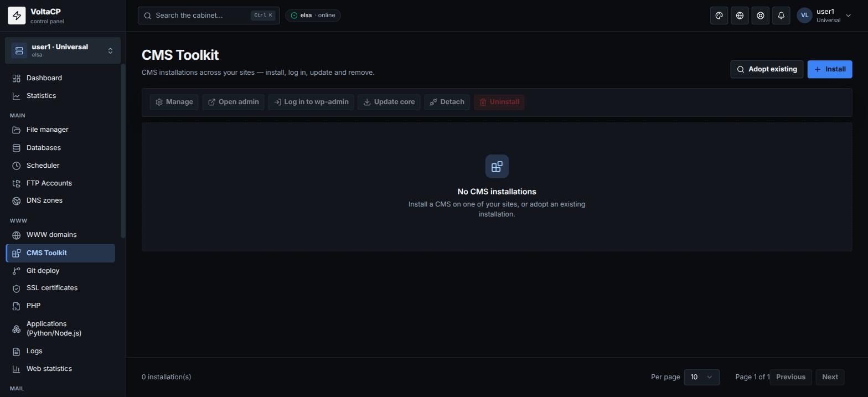Click the red Uninstall button
This screenshot has height=397, width=868.
click(x=499, y=102)
